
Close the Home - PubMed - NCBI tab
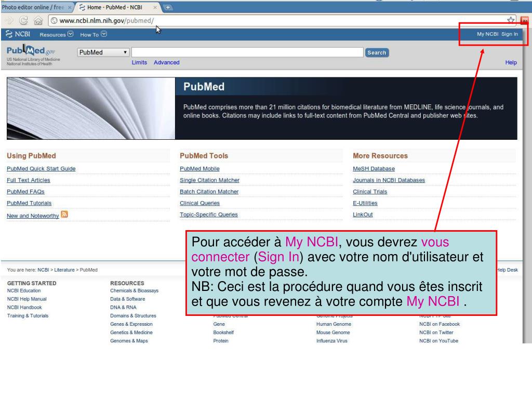coord(155,7)
